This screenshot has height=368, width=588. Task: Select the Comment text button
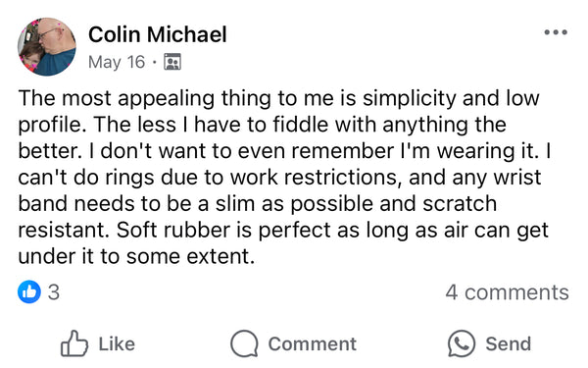tap(312, 344)
